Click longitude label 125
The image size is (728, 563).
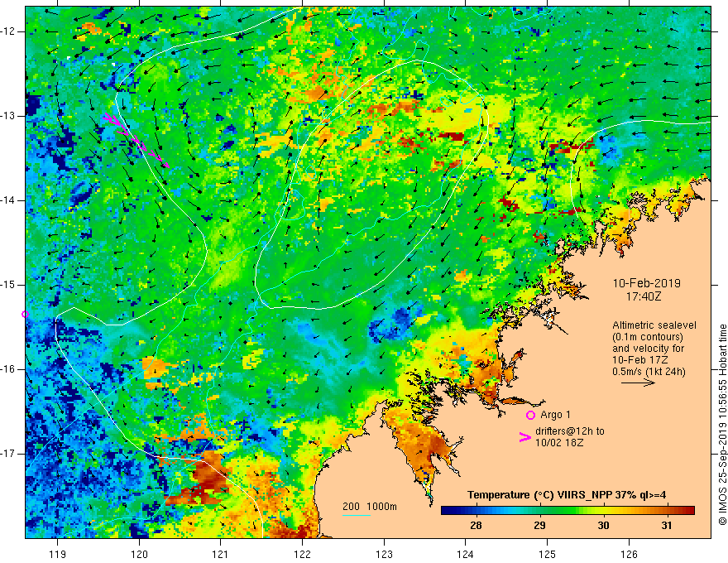click(x=548, y=554)
